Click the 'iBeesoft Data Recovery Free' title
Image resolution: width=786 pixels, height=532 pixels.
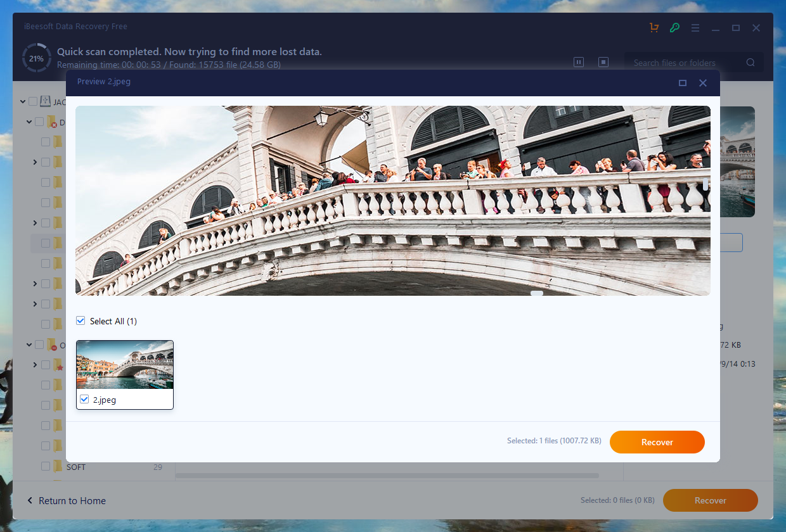(75, 27)
